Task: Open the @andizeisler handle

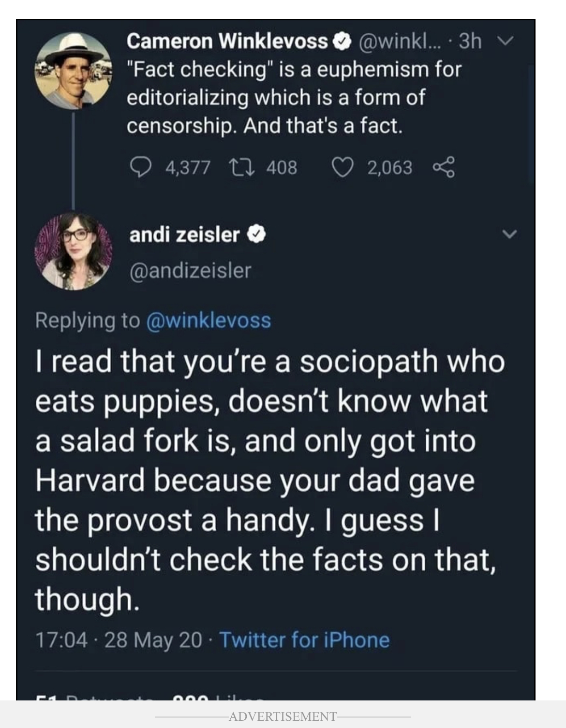Action: tap(190, 270)
